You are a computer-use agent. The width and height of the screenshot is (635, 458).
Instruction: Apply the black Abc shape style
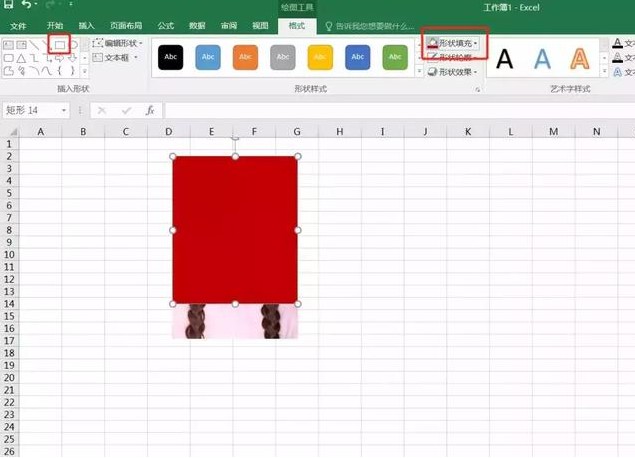point(171,57)
